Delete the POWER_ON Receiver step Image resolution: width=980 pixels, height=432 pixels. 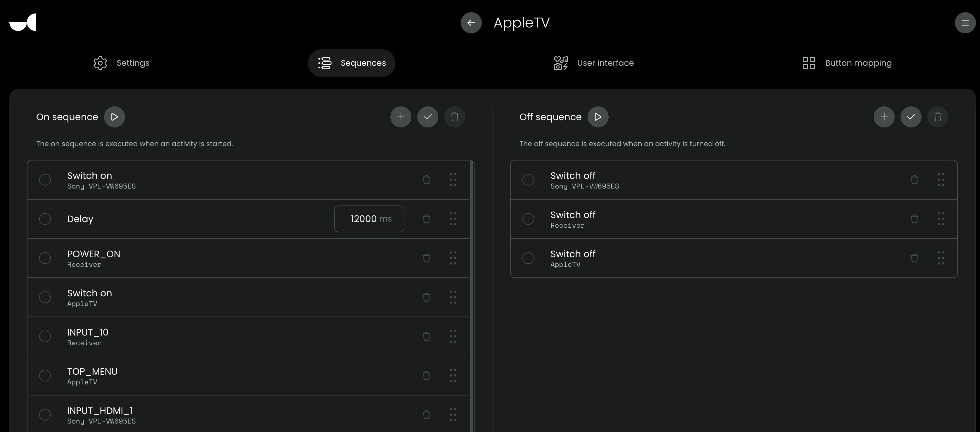click(x=427, y=258)
